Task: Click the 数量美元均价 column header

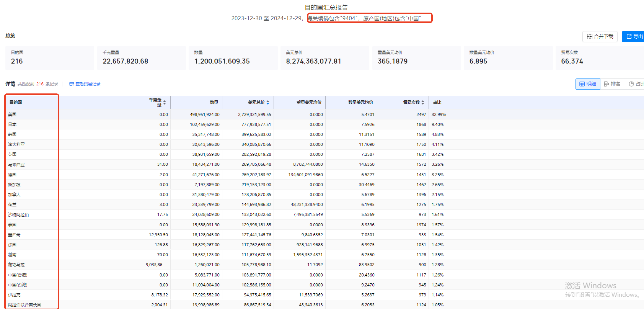Action: click(x=360, y=102)
